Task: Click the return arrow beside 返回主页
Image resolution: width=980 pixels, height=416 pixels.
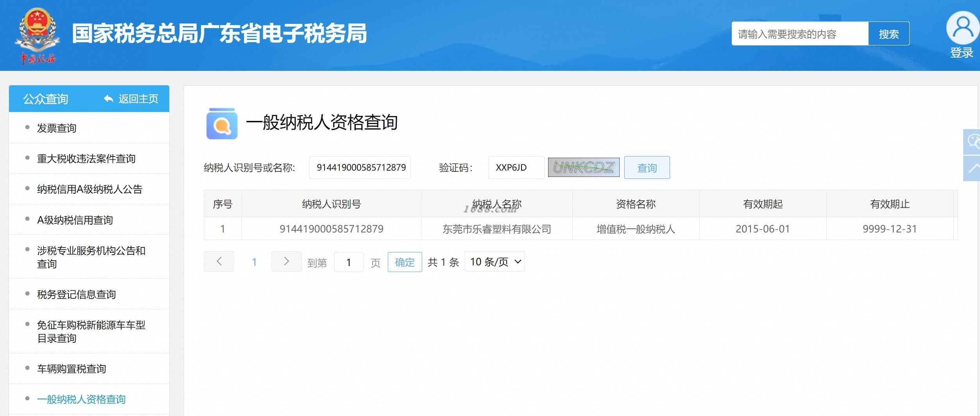Action: coord(108,99)
